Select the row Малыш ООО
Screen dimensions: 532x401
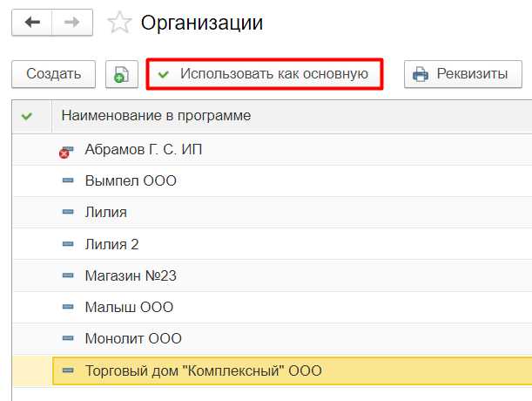(x=273, y=307)
